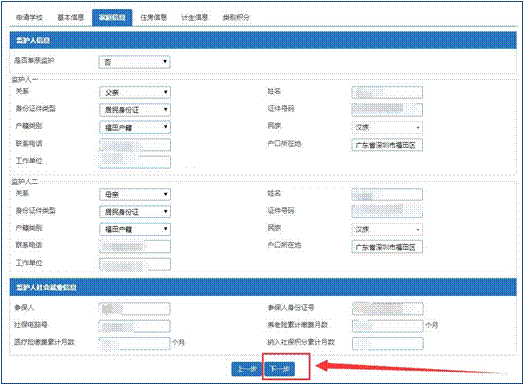Open 监护人二 关系 dropdown showing 母亲
This screenshot has width=524, height=385.
pos(135,195)
